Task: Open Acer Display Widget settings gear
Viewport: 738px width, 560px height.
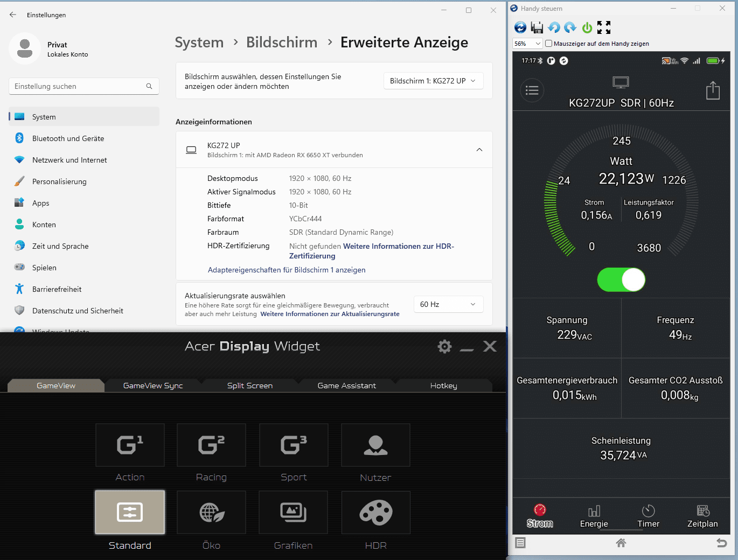Action: pyautogui.click(x=444, y=346)
